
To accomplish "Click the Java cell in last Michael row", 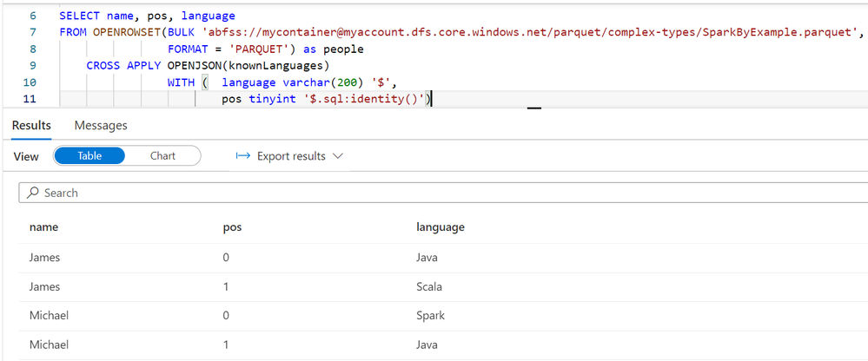I will (427, 345).
